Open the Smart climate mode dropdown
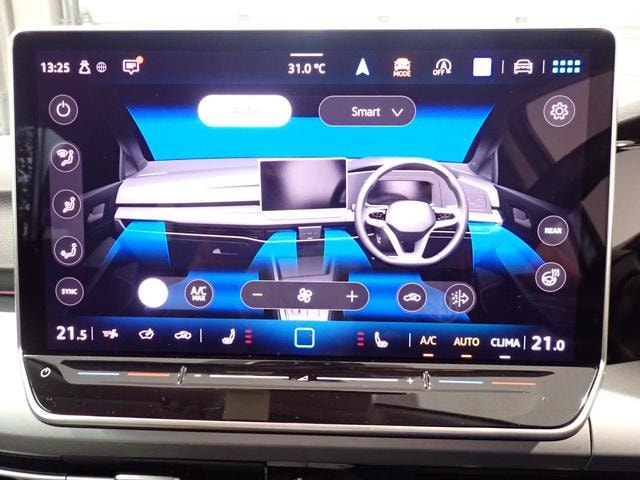640x480 pixels. 367,111
